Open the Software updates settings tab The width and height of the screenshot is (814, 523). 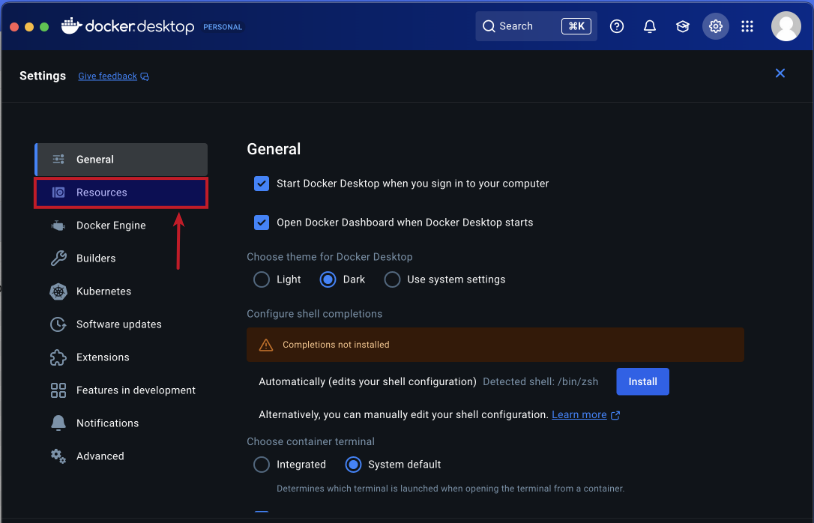121,324
